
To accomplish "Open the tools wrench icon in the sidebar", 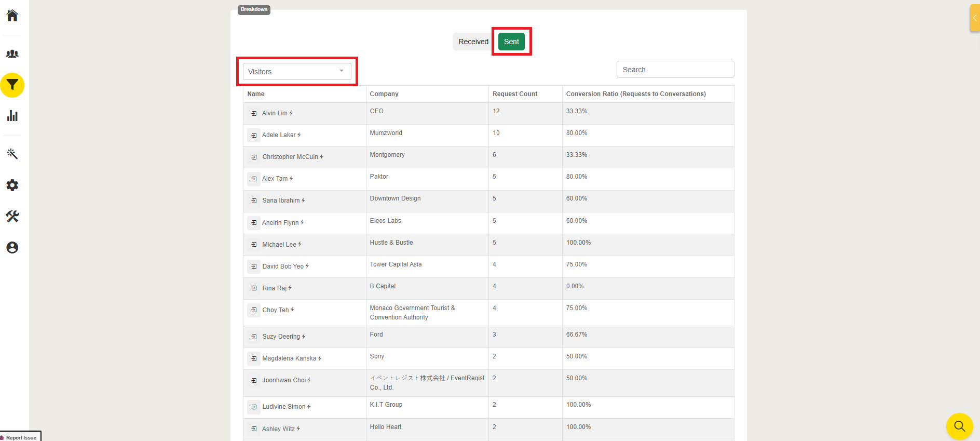I will (12, 216).
